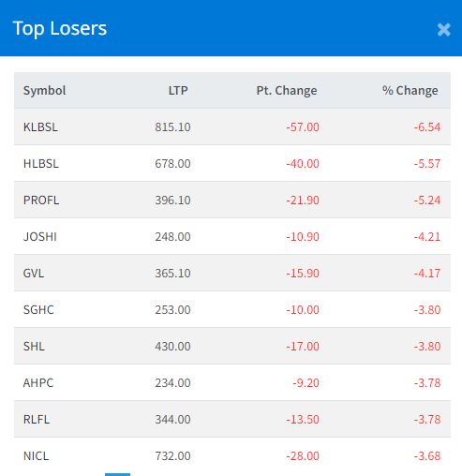Viewport: 462px width, 476px height.
Task: Click the blue tab indicator at bottom
Action: [117, 474]
